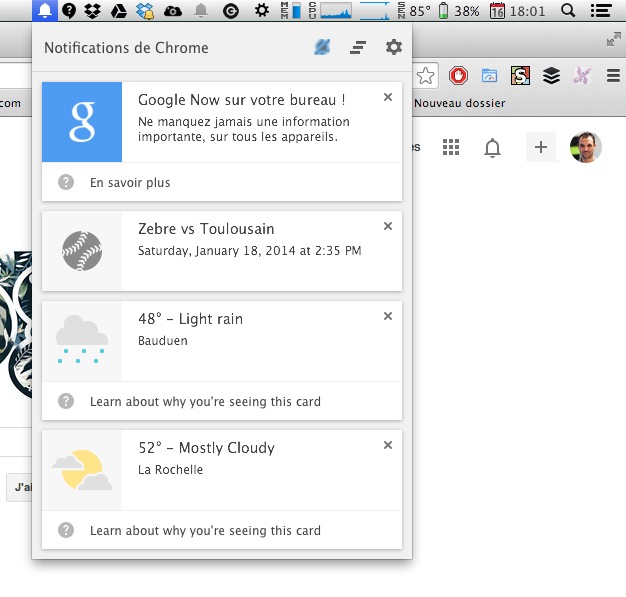Dismiss the Google Now sur votre bureau card
This screenshot has height=597, width=626.
(388, 97)
